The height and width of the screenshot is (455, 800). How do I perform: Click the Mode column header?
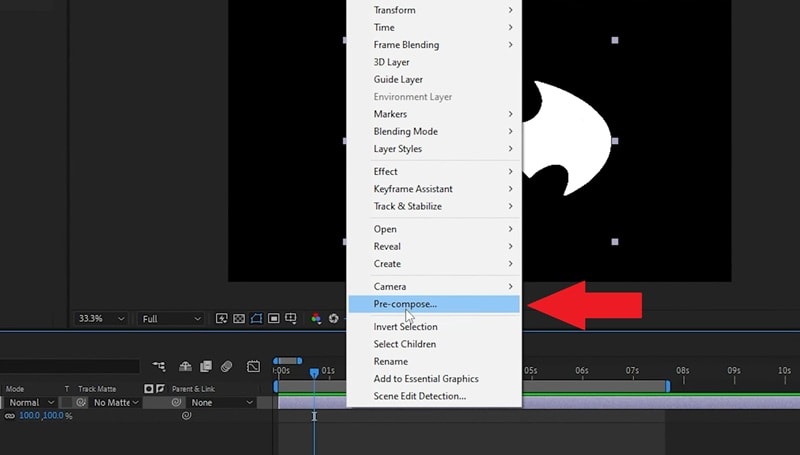pos(15,389)
